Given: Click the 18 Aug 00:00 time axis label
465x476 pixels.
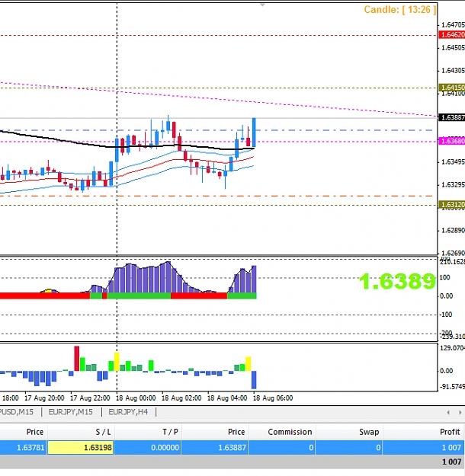Looking at the screenshot, I should tap(136, 398).
